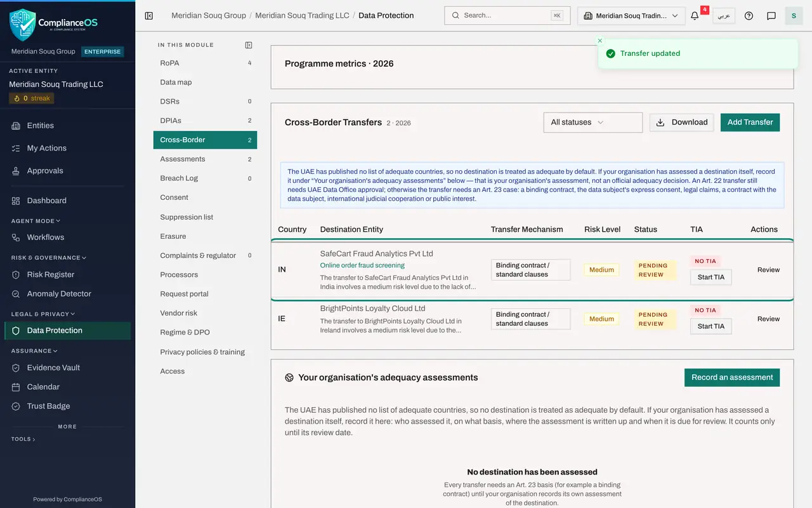812x508 pixels.
Task: Click the Evidence Vault shield icon
Action: pos(16,368)
